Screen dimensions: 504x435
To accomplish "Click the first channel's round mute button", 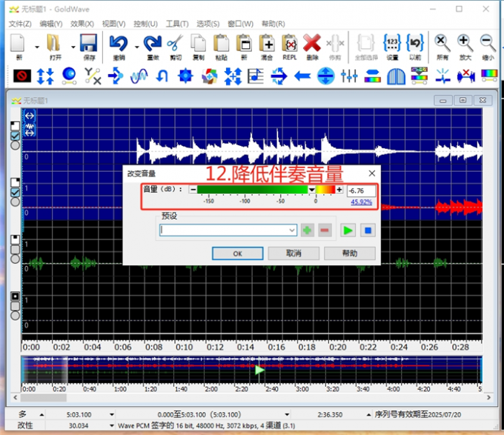I will [15, 145].
